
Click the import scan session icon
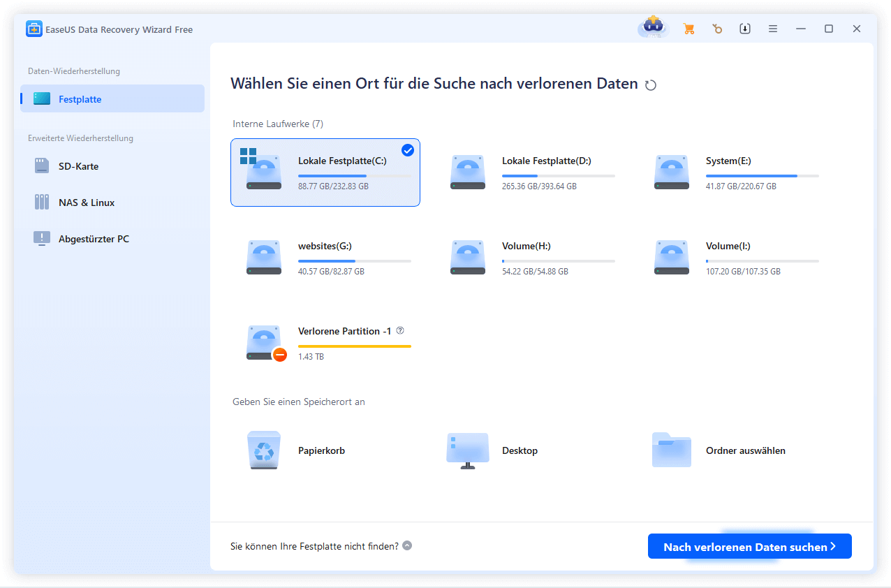[x=745, y=29]
